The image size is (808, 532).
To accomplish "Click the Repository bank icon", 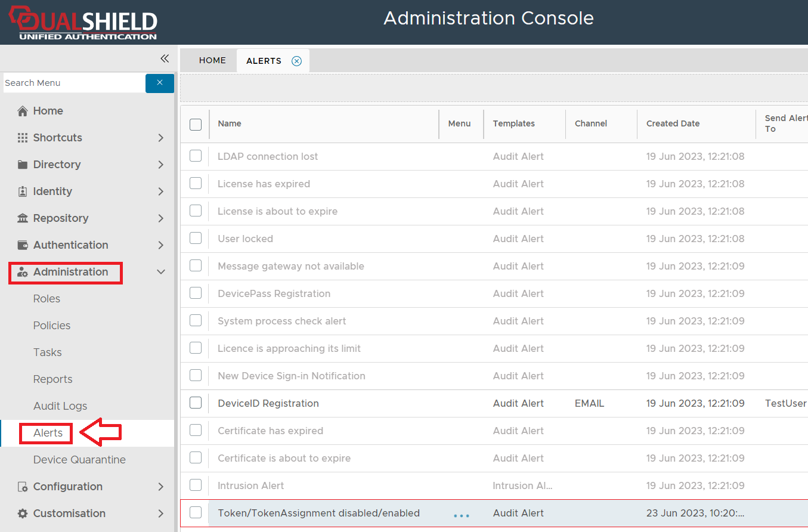I will (23, 218).
